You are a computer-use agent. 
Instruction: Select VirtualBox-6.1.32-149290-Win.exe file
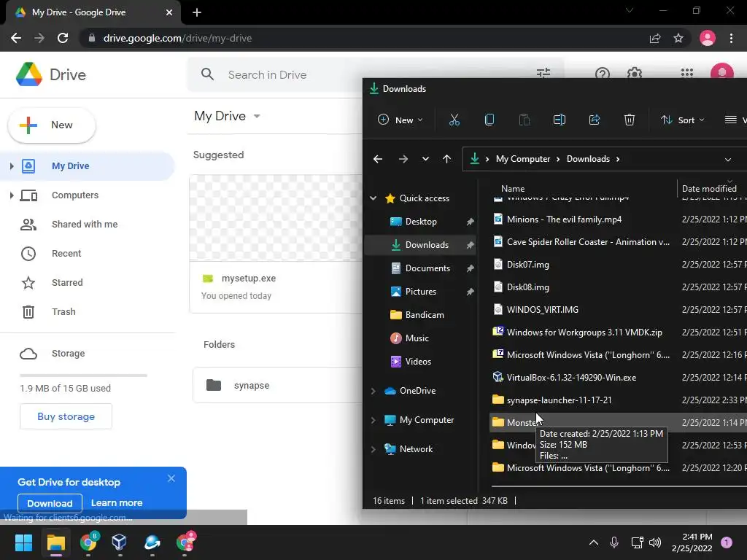click(x=571, y=378)
